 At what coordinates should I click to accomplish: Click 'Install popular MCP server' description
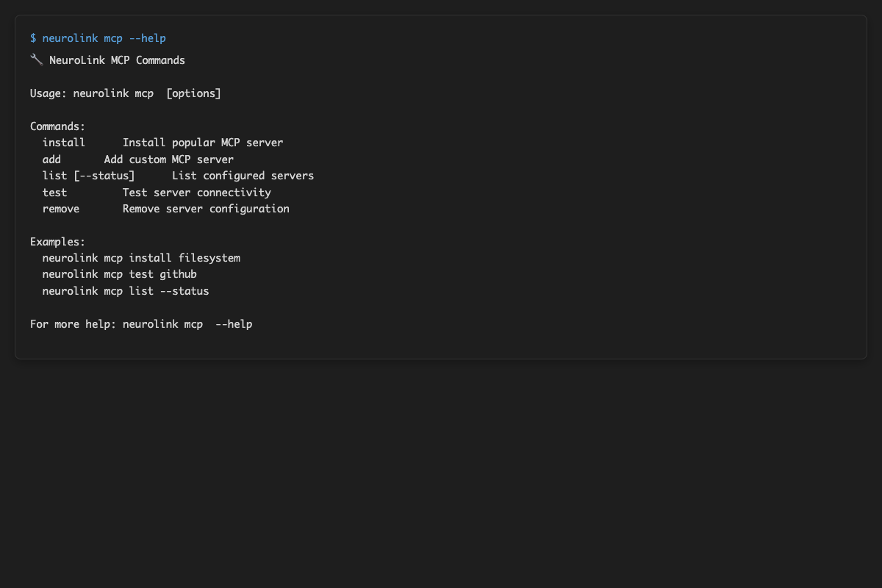click(x=203, y=143)
